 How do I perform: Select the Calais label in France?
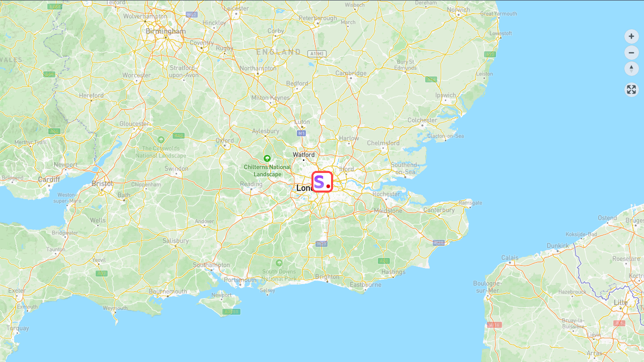[x=510, y=258]
